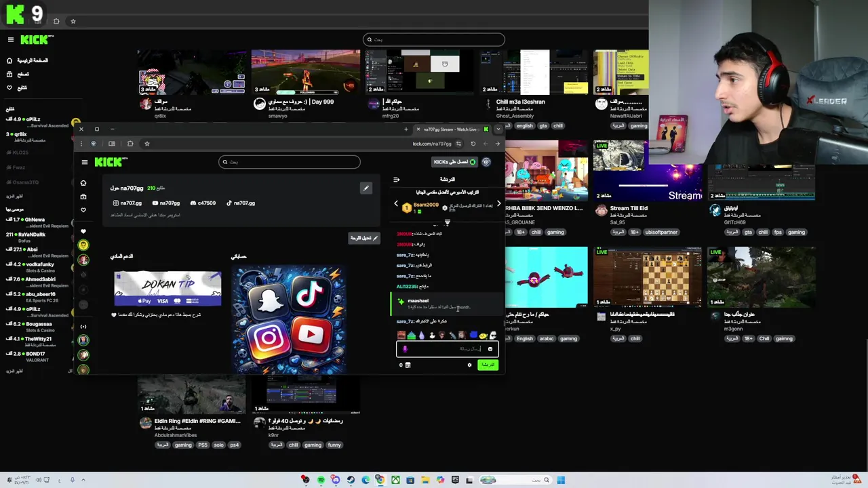Open extensions icon in front browser toolbar
868x488 pixels.
click(130, 144)
